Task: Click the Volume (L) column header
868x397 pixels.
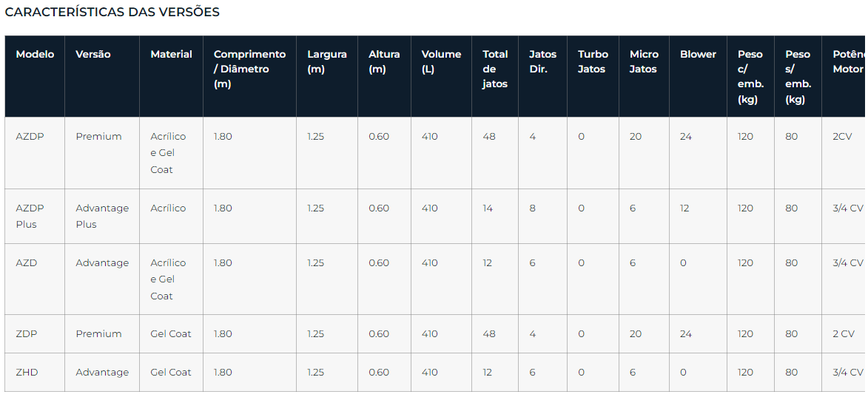Action: coord(441,61)
